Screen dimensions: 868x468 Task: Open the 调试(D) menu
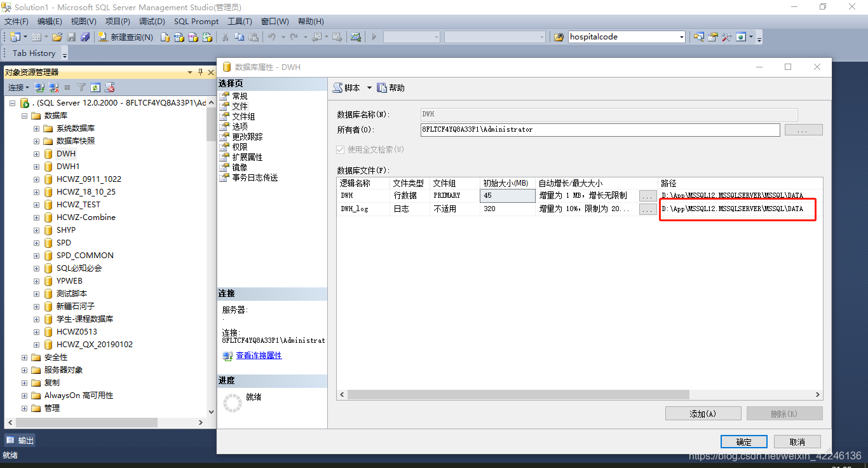point(152,22)
